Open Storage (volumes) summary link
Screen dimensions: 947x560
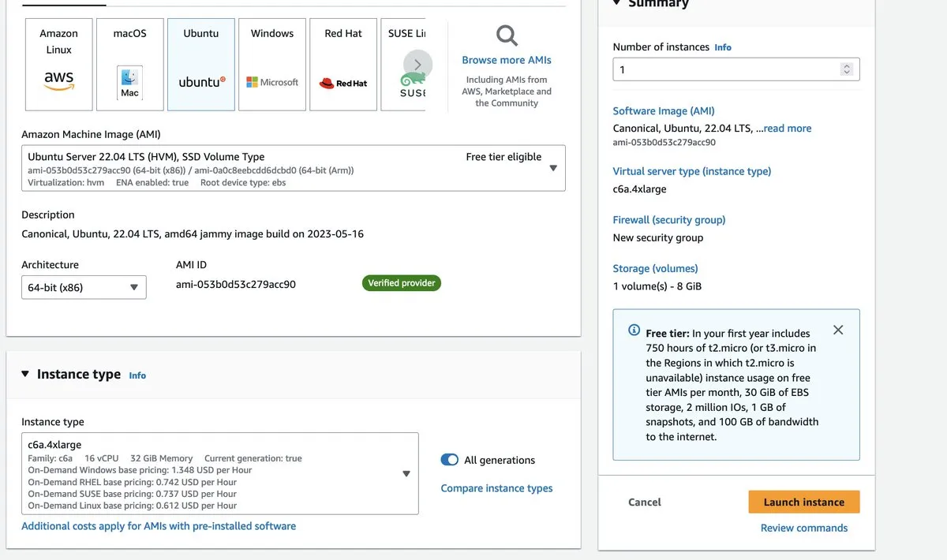pos(656,269)
